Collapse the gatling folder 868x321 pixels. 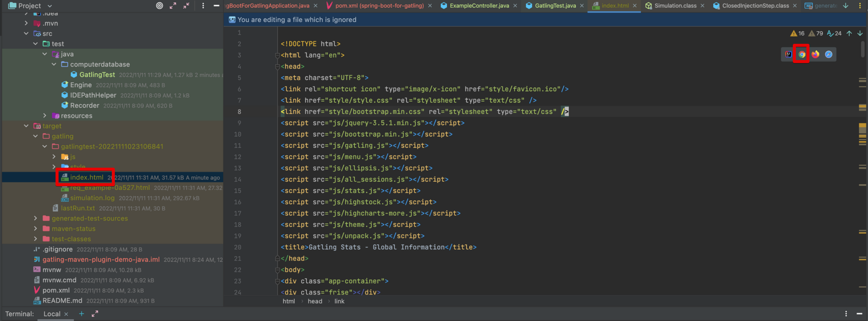tap(36, 136)
